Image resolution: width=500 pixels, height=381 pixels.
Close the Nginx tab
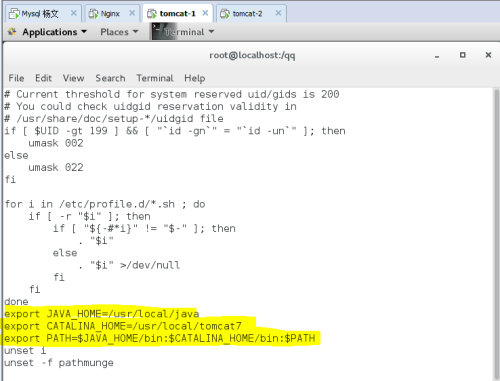point(132,13)
